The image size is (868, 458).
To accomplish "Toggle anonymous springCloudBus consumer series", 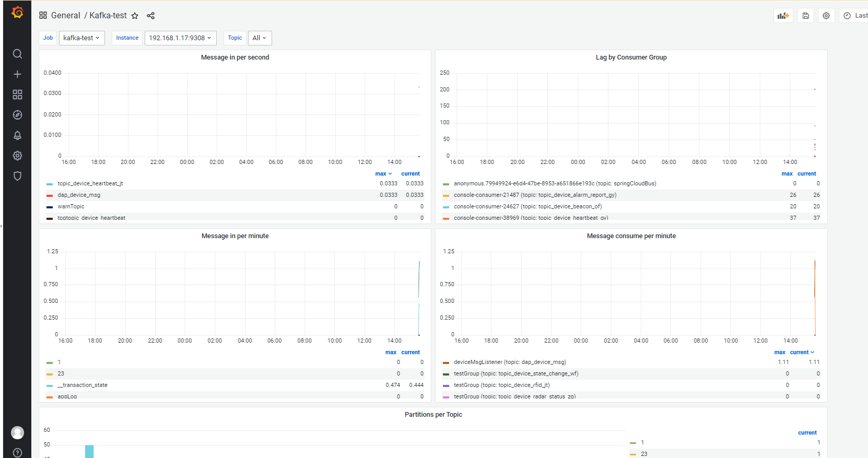I will tap(555, 184).
